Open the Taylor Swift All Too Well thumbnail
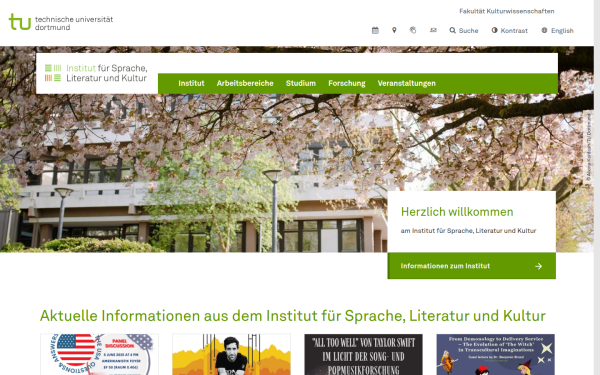The width and height of the screenshot is (600, 375). [x=364, y=354]
